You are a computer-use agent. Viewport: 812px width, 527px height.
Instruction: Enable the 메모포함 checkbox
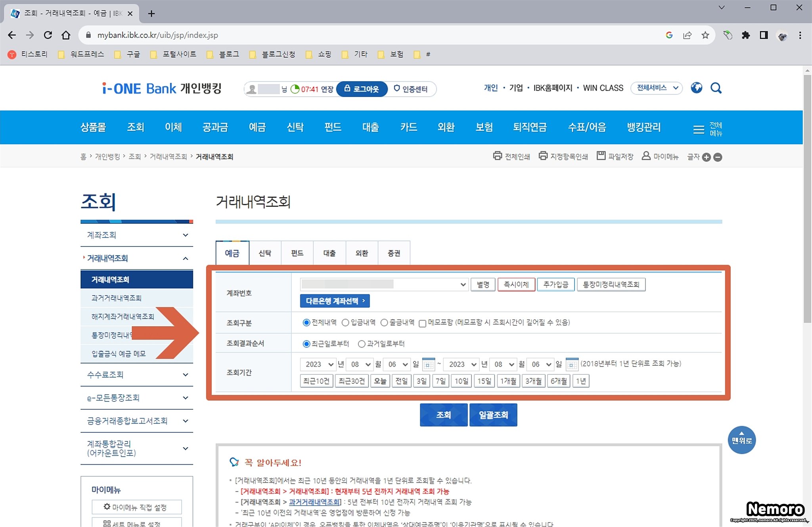click(423, 323)
